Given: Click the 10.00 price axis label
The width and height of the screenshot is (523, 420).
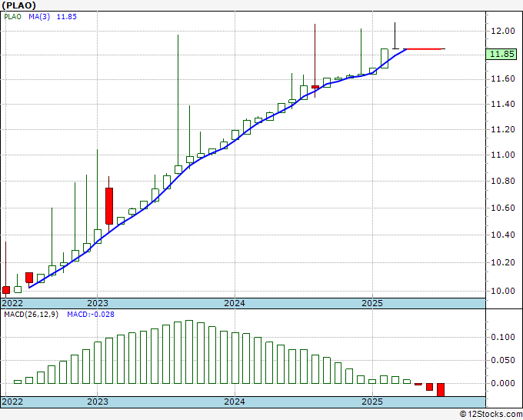Looking at the screenshot, I should click(x=503, y=291).
